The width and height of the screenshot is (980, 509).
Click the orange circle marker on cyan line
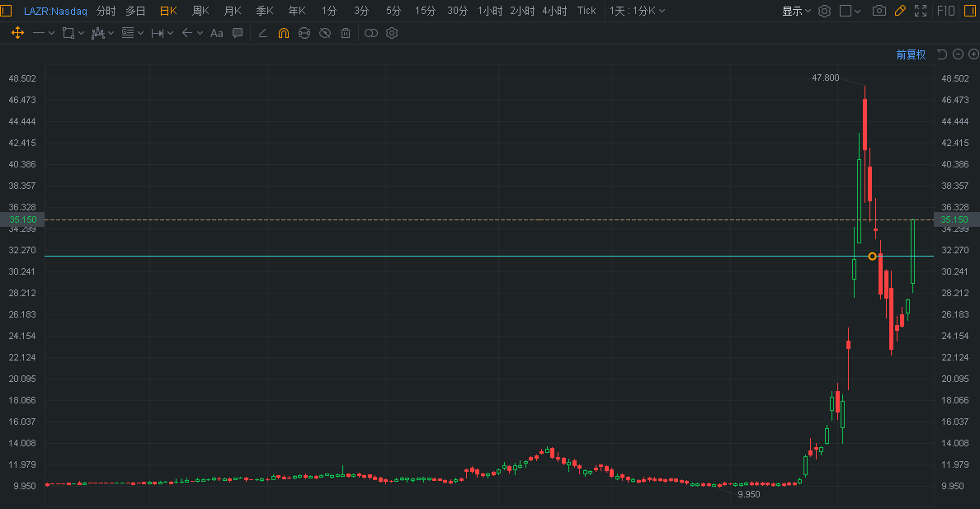(x=872, y=257)
